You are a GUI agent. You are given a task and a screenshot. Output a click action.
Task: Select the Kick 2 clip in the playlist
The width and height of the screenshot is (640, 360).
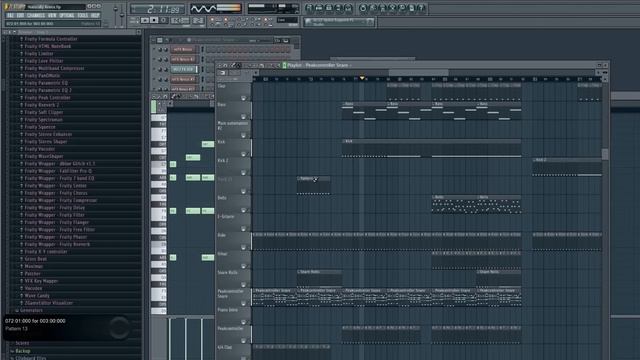coord(567,167)
